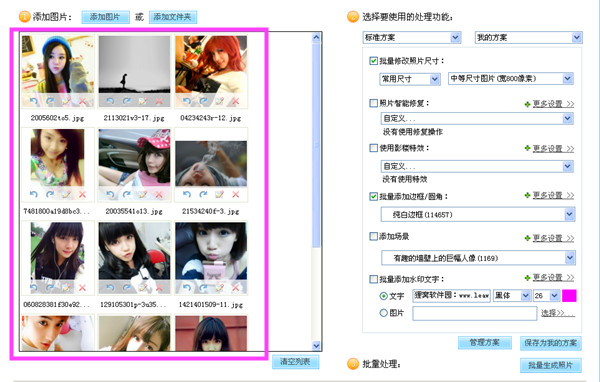Screen dimensions: 600x382
Task: Click the 管理方案 button
Action: [485, 343]
